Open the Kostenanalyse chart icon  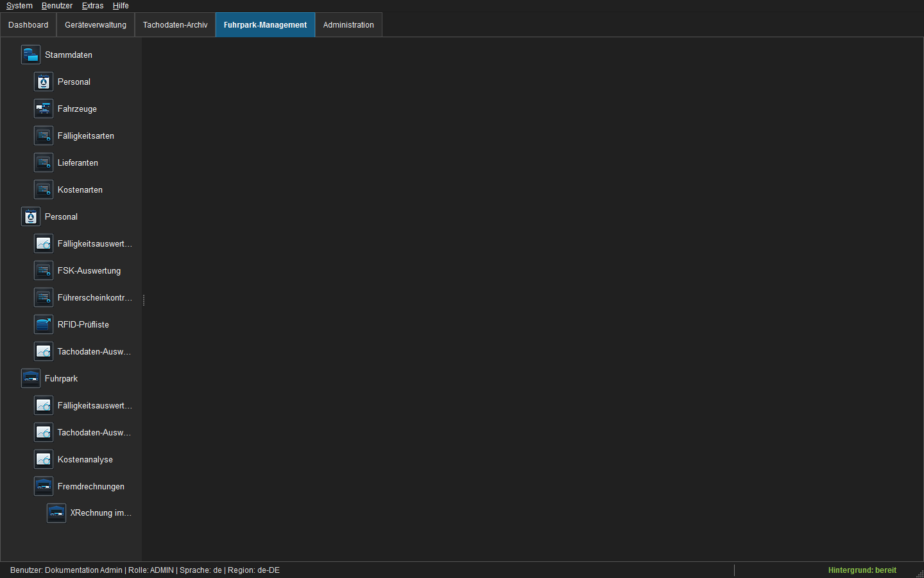[x=44, y=459]
